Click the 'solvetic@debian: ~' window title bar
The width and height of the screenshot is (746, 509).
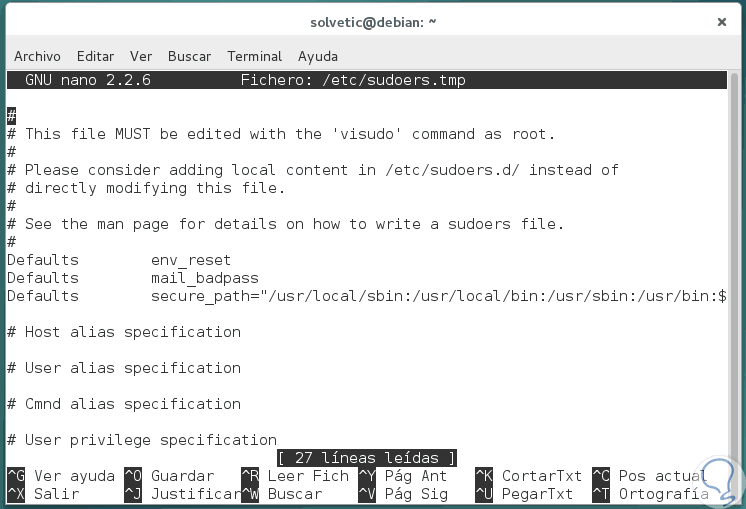[373, 21]
